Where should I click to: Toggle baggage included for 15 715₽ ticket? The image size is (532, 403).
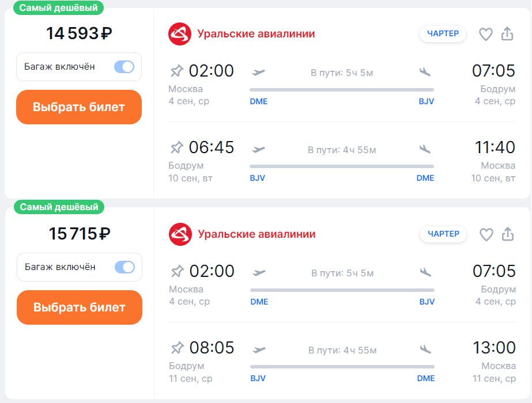124,267
